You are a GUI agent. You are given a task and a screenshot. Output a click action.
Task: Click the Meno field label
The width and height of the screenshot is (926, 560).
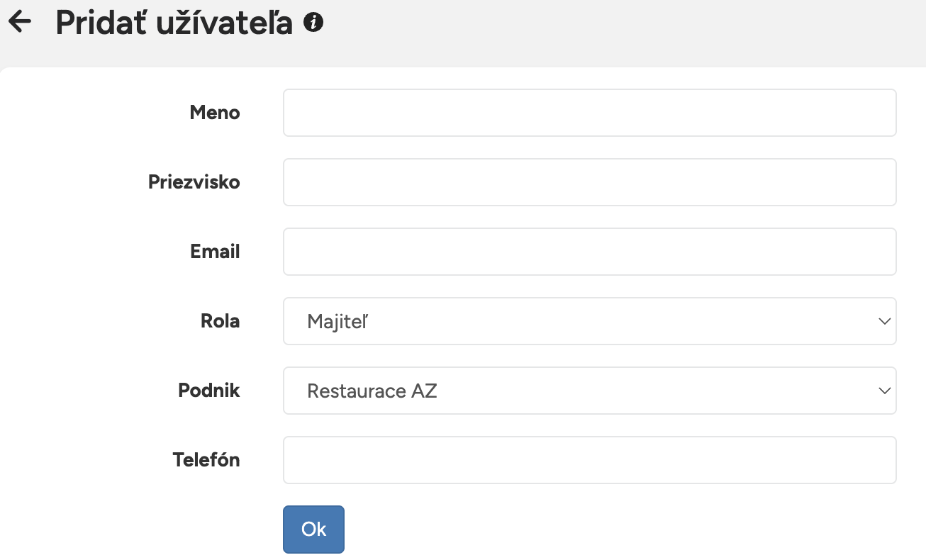(x=215, y=113)
